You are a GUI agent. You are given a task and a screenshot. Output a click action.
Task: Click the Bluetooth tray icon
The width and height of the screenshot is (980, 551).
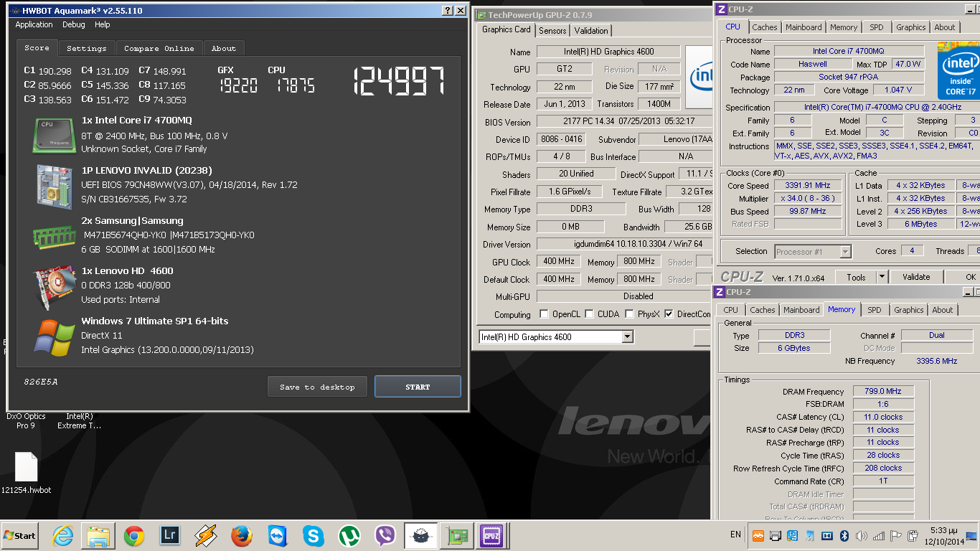click(844, 536)
